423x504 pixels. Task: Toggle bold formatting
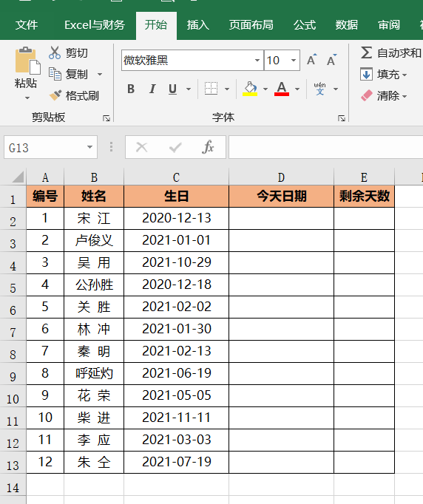click(131, 89)
